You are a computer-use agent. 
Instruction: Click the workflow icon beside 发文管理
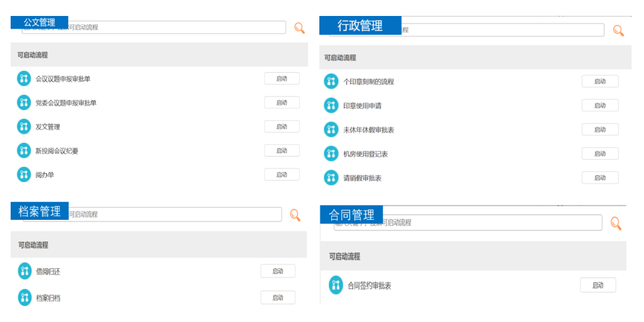pyautogui.click(x=24, y=126)
